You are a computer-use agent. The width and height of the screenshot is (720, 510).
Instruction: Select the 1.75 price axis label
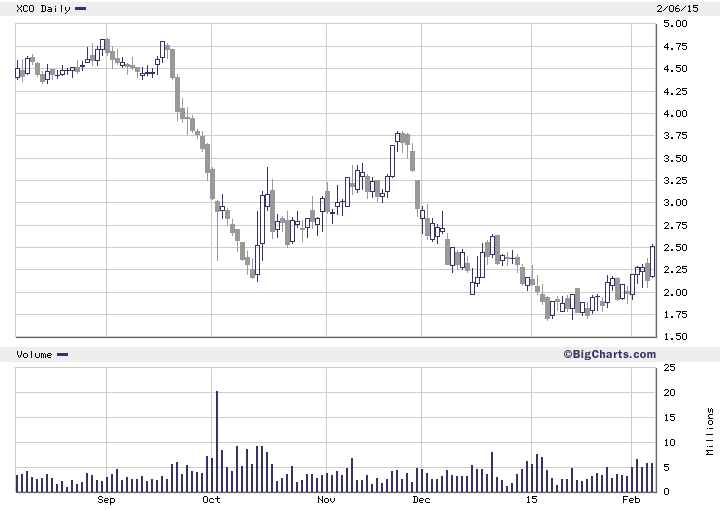point(675,314)
